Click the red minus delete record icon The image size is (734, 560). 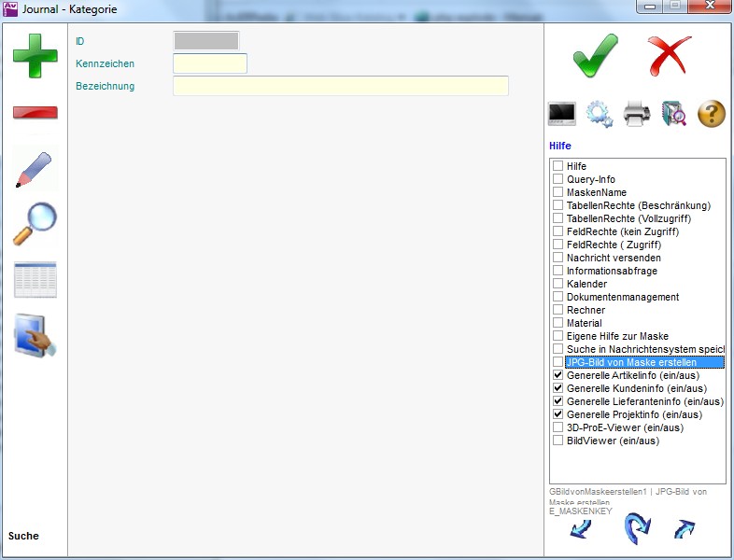tap(35, 113)
